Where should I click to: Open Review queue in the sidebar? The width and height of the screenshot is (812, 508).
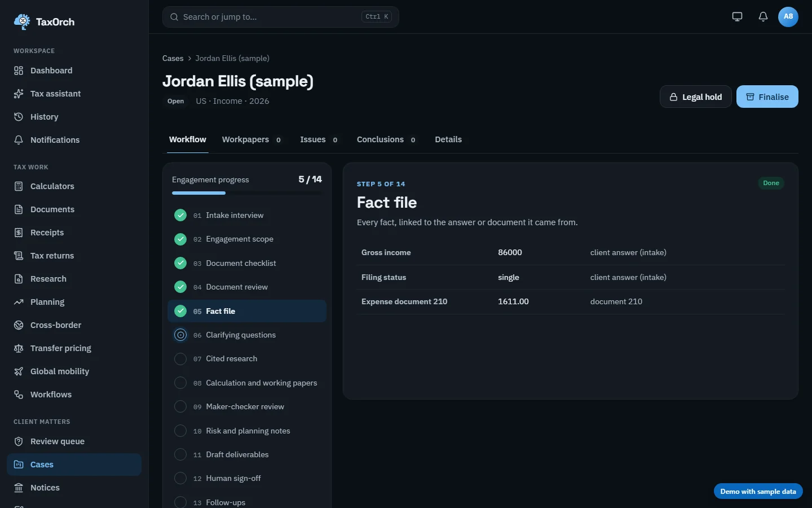(74, 441)
